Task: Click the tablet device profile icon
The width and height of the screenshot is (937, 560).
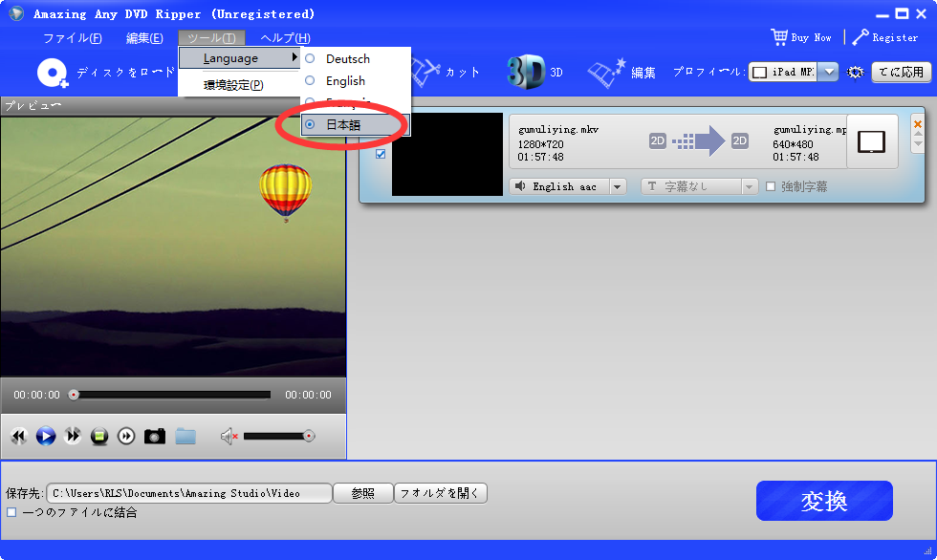Action: [x=872, y=142]
